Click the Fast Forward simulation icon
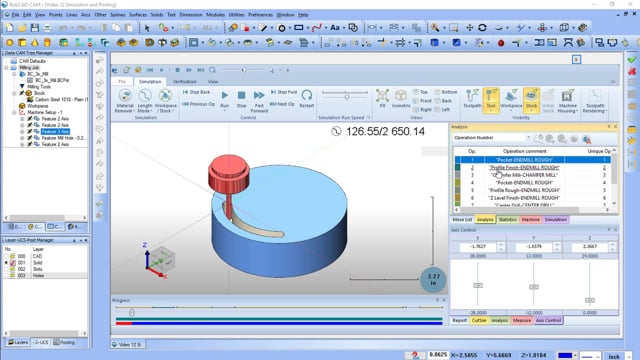This screenshot has height=360, width=640. [x=259, y=96]
